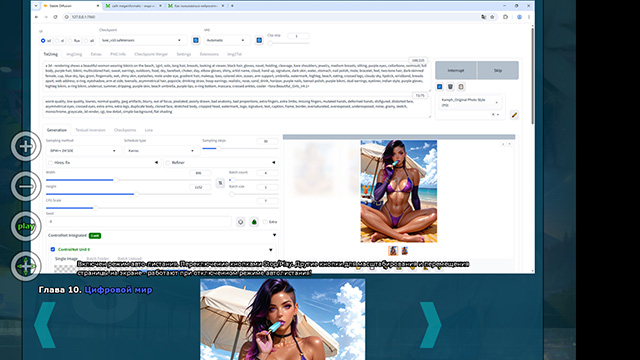Viewport: 640px width, 360px height.
Task: Go to next page with right chevron
Action: [431, 325]
